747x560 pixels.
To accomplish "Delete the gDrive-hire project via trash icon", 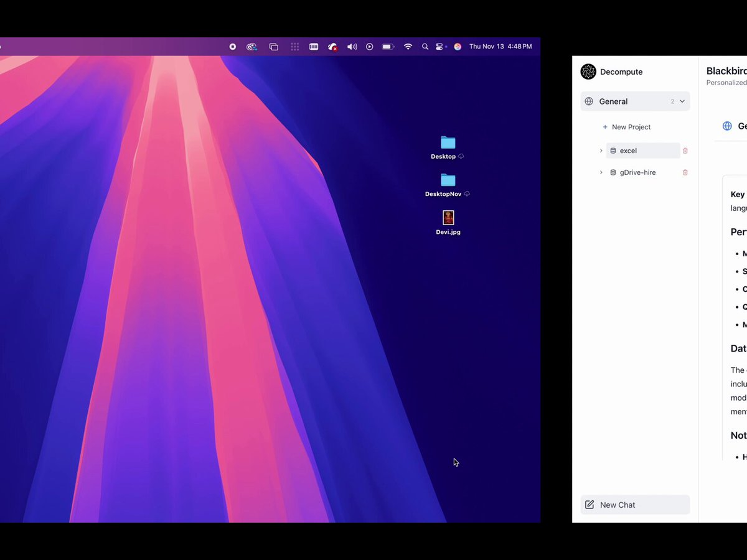I will [685, 172].
